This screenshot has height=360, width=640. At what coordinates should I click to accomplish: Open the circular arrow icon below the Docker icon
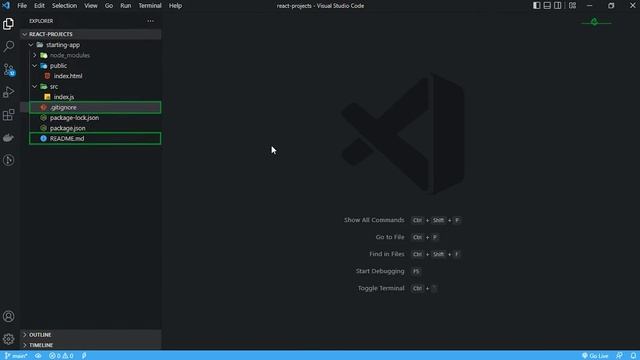(x=9, y=160)
